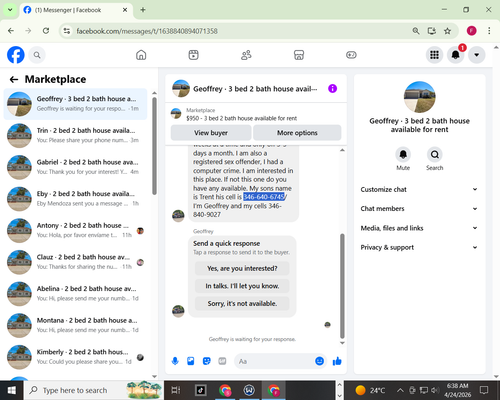This screenshot has height=400, width=500.
Task: Go to the Home feed icon
Action: click(x=141, y=55)
